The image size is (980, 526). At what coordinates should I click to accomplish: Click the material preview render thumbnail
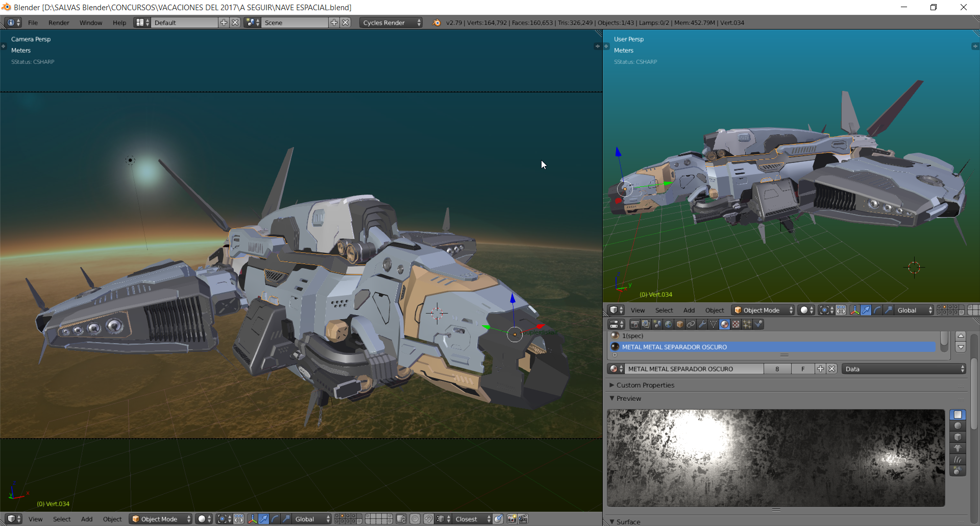776,458
